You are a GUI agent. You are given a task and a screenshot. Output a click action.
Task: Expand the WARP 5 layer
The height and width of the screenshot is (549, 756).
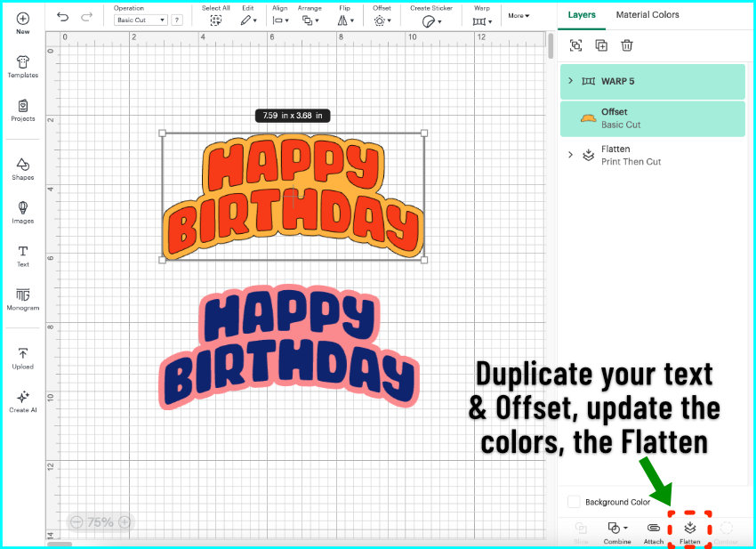[571, 81]
